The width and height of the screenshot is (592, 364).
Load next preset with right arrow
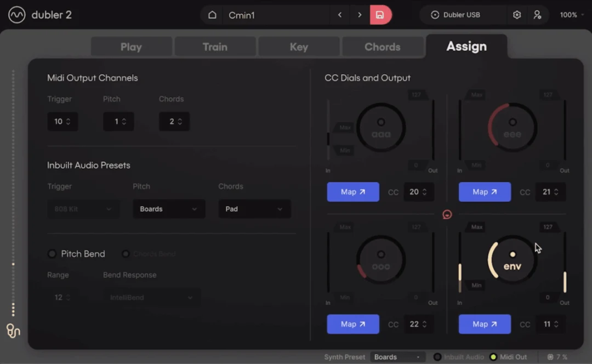[x=360, y=15]
